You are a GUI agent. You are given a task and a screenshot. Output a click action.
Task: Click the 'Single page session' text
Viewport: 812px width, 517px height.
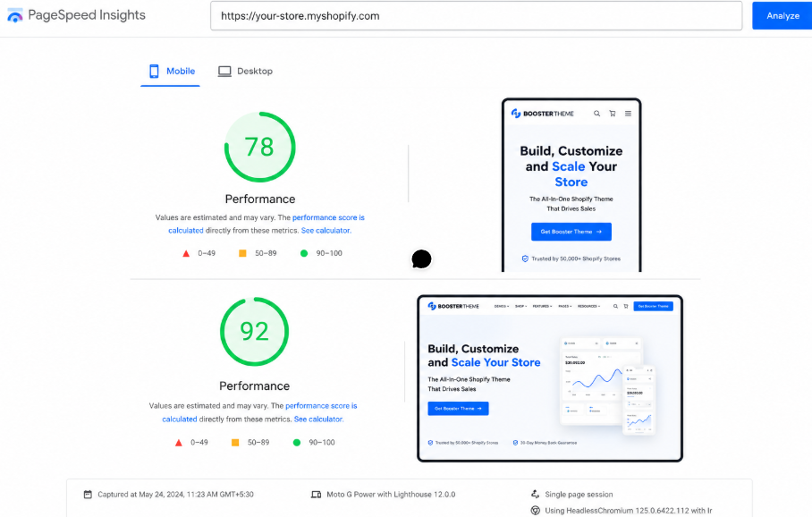pyautogui.click(x=579, y=495)
